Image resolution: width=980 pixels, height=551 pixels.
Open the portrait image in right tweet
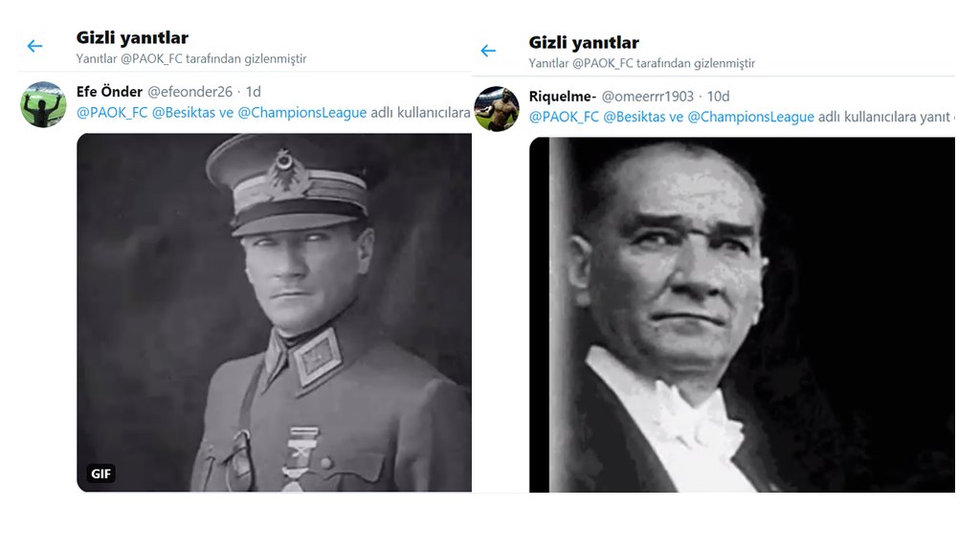click(742, 315)
